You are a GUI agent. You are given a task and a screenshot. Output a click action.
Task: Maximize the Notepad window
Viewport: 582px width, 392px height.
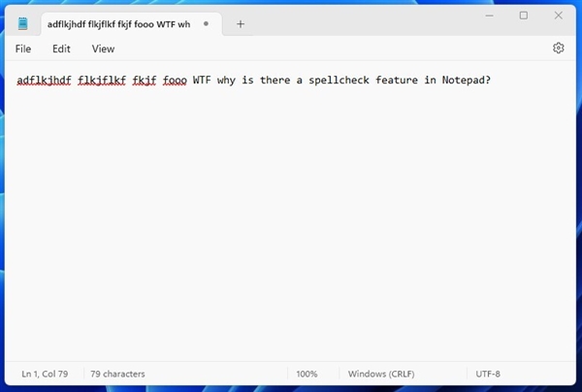(523, 16)
